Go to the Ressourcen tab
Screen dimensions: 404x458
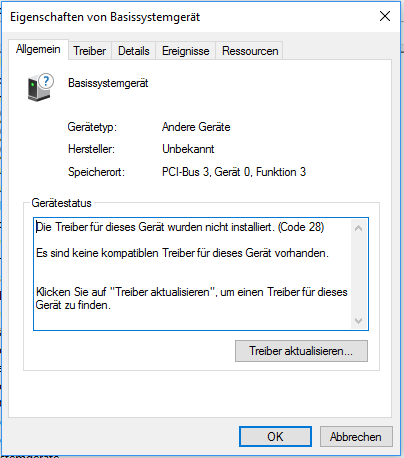coord(250,51)
